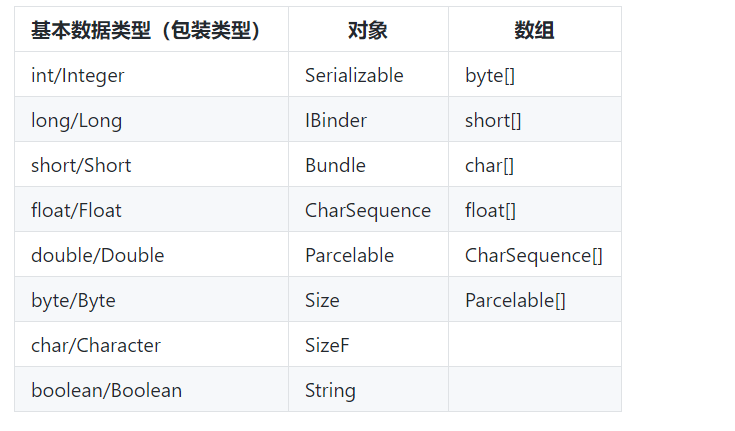Select the long/Long cell
This screenshot has width=735, height=431.
coord(77,120)
